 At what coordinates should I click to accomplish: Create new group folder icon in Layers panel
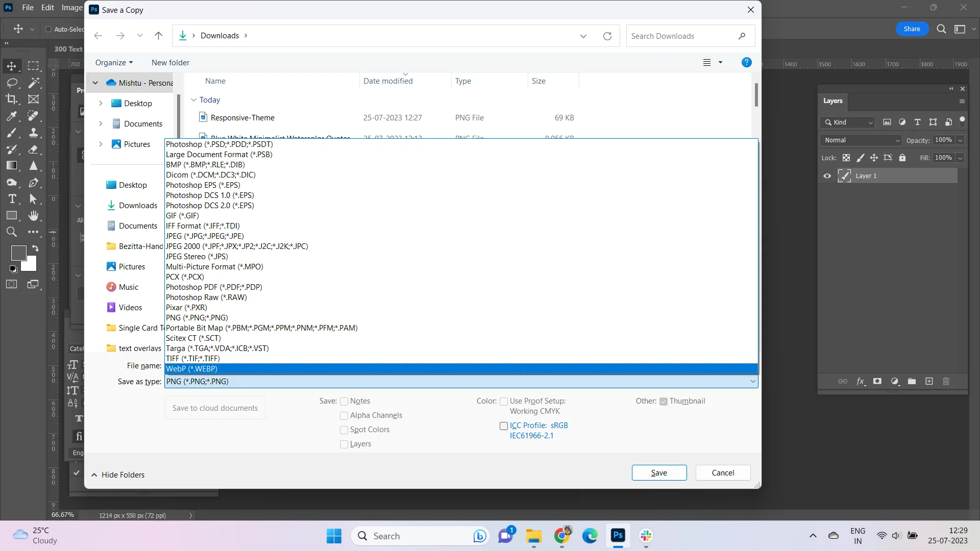point(912,381)
